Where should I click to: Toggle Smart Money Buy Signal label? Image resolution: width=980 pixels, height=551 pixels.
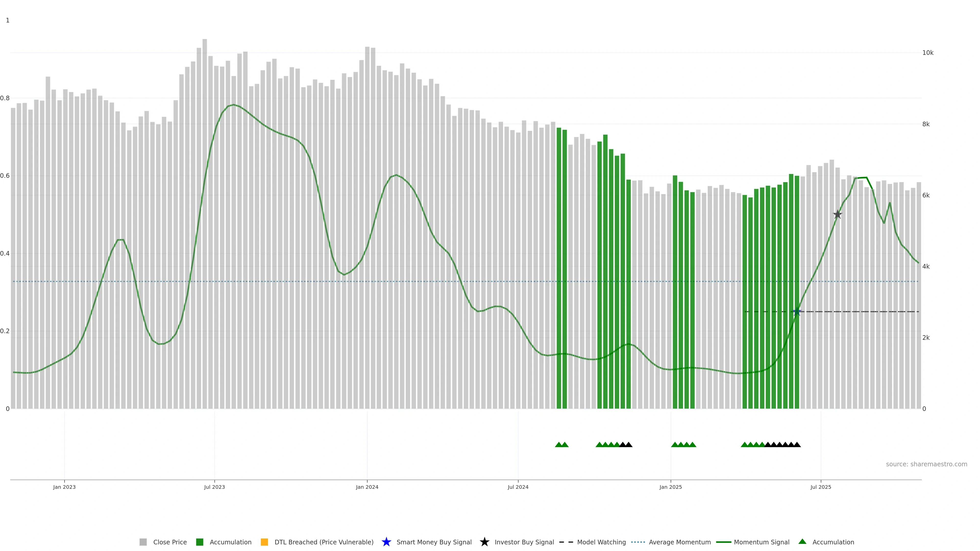434,542
